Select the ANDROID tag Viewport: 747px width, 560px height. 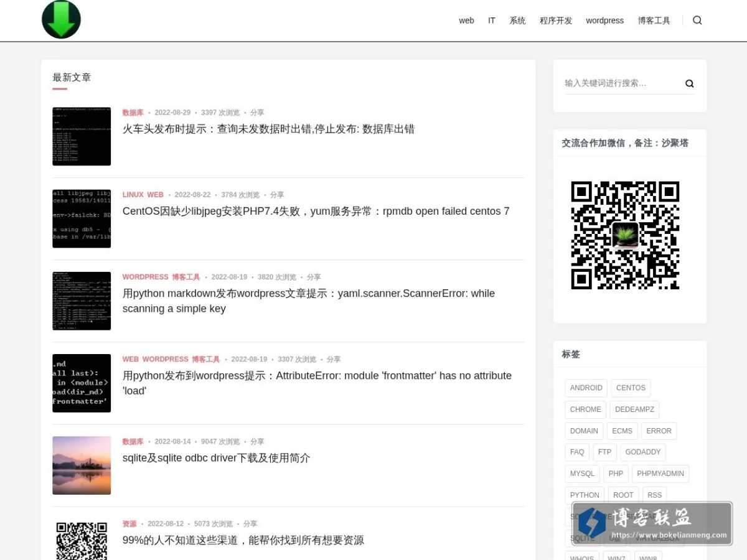[x=586, y=388]
